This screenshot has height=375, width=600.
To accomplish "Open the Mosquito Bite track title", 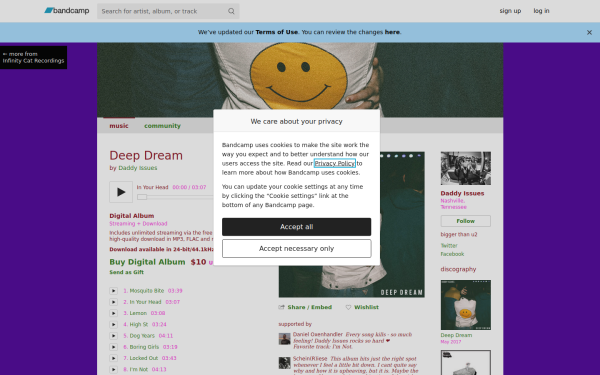I will 147,291.
